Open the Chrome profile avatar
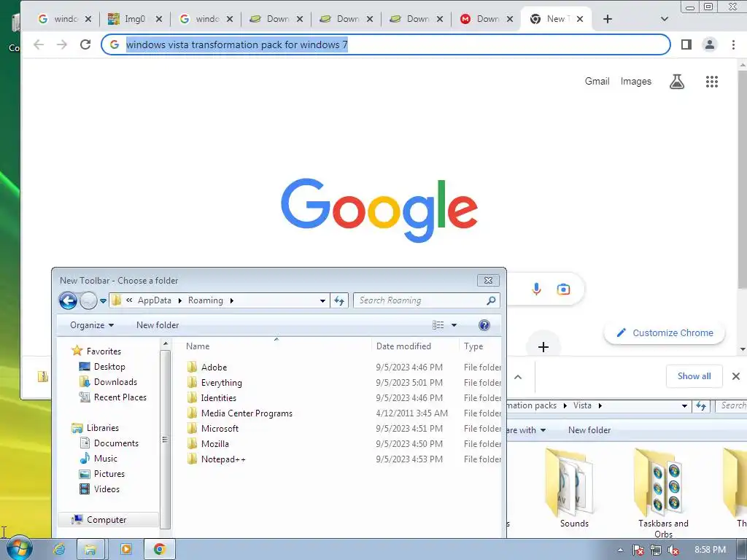Image resolution: width=747 pixels, height=560 pixels. click(x=709, y=44)
